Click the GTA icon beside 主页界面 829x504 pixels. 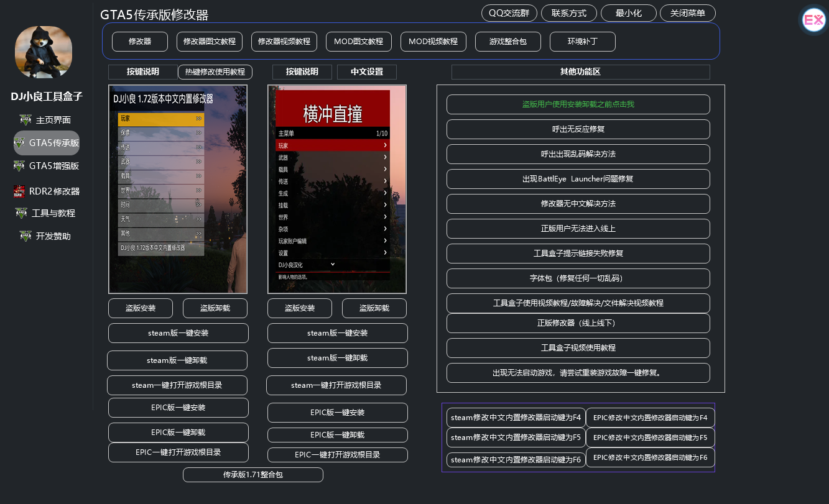[25, 120]
